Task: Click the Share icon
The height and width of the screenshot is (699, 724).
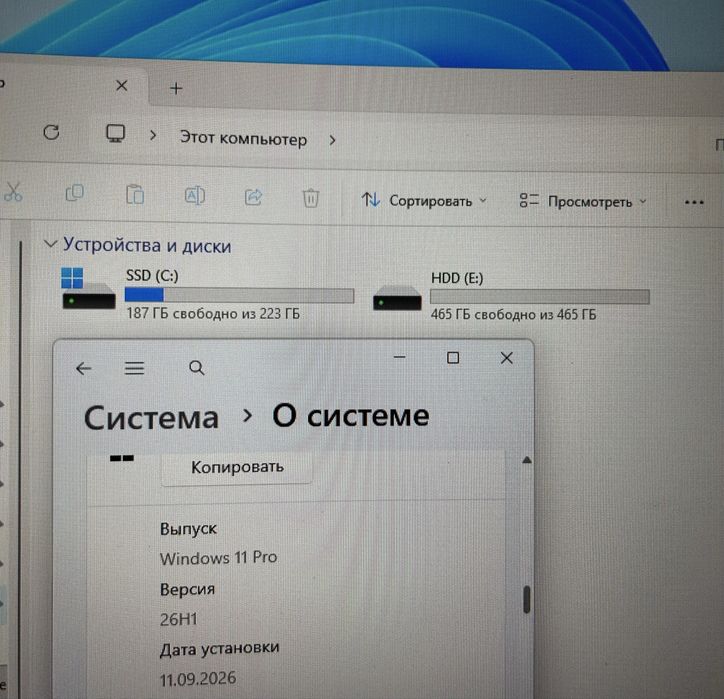Action: tap(253, 197)
